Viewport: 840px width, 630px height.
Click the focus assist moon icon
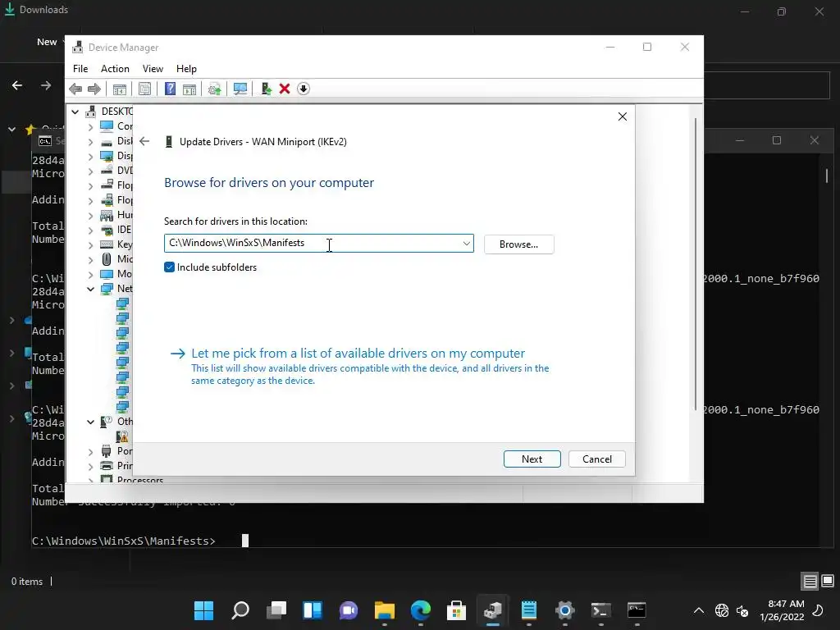pyautogui.click(x=818, y=610)
